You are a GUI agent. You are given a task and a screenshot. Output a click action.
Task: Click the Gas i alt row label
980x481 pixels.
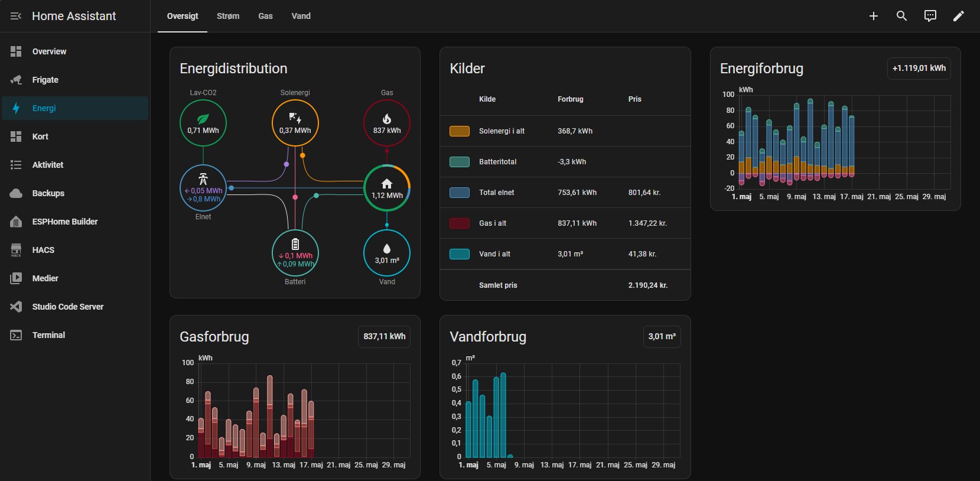coord(493,223)
